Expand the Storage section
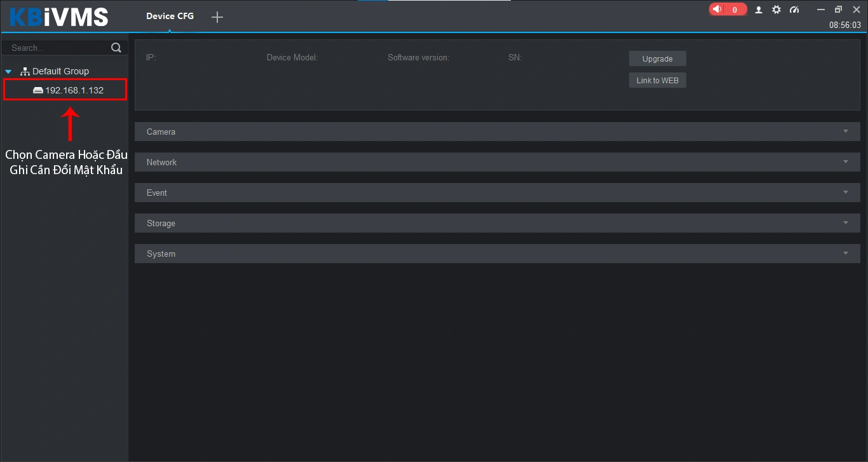This screenshot has height=462, width=868. [x=497, y=223]
